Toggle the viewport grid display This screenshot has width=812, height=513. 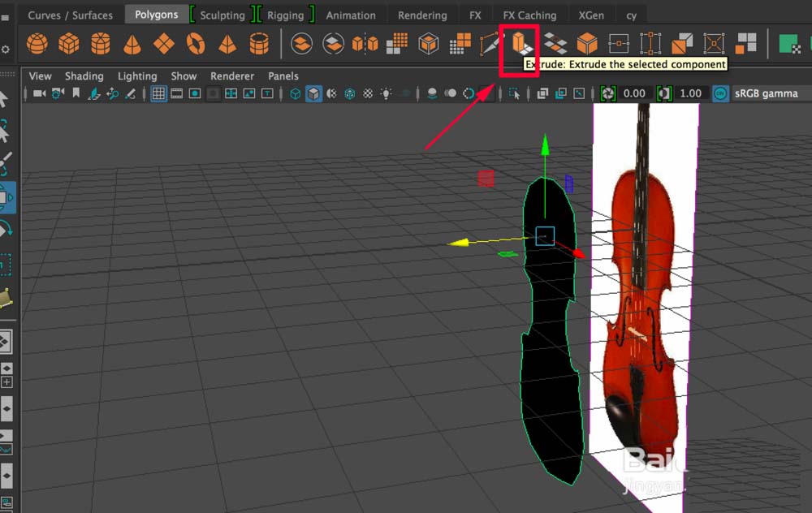click(158, 93)
